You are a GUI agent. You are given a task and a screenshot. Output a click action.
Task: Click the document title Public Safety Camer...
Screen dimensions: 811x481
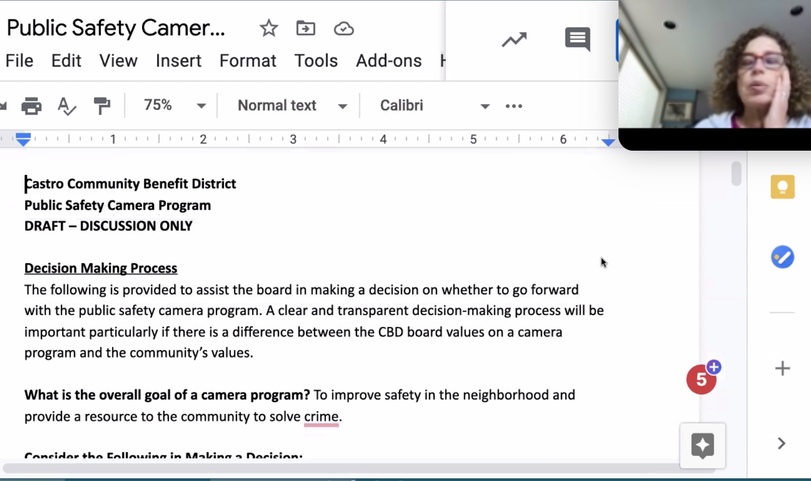[x=116, y=28]
